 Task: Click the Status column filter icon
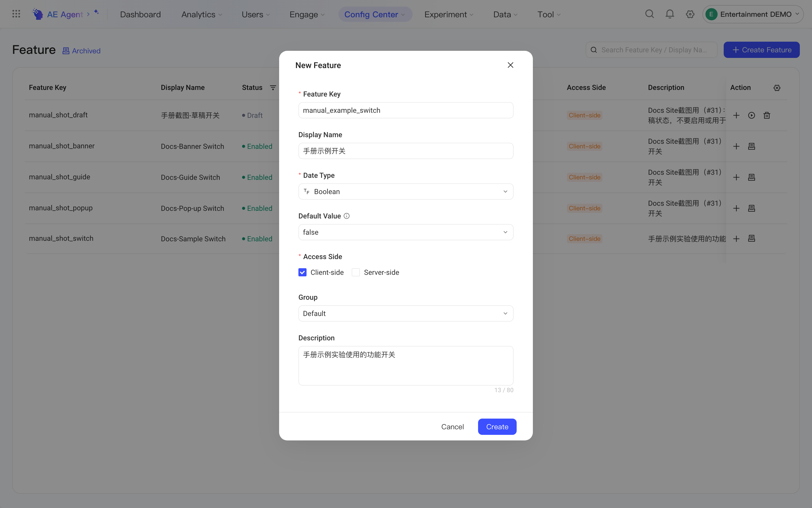pos(273,88)
